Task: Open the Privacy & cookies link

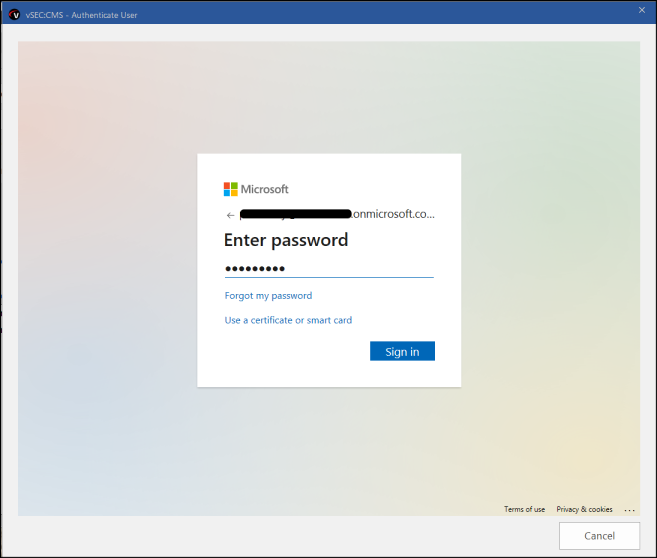Action: tap(585, 509)
